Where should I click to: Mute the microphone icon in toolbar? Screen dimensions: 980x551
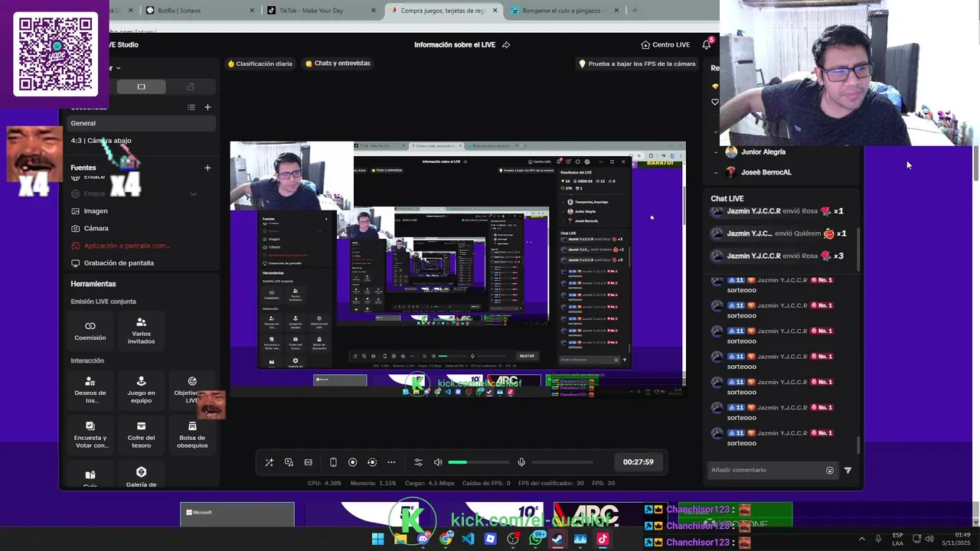(x=521, y=462)
